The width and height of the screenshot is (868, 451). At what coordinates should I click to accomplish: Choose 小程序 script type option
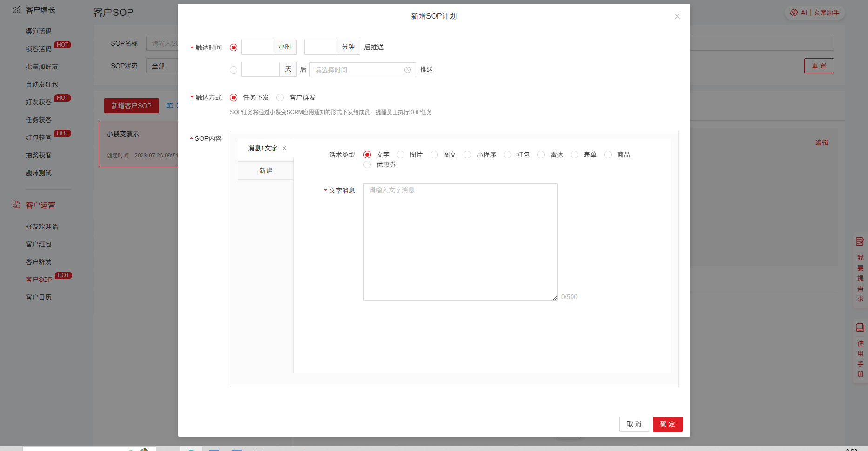(467, 155)
